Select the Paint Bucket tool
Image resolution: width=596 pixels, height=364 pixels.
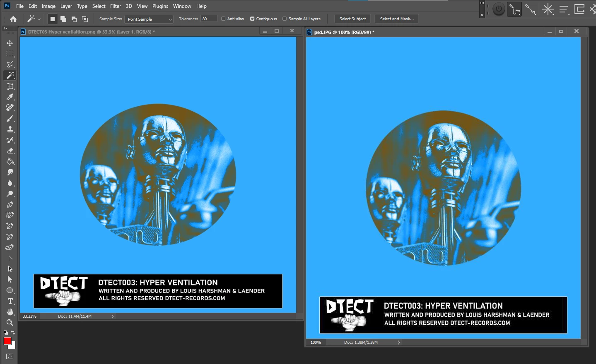click(x=10, y=161)
